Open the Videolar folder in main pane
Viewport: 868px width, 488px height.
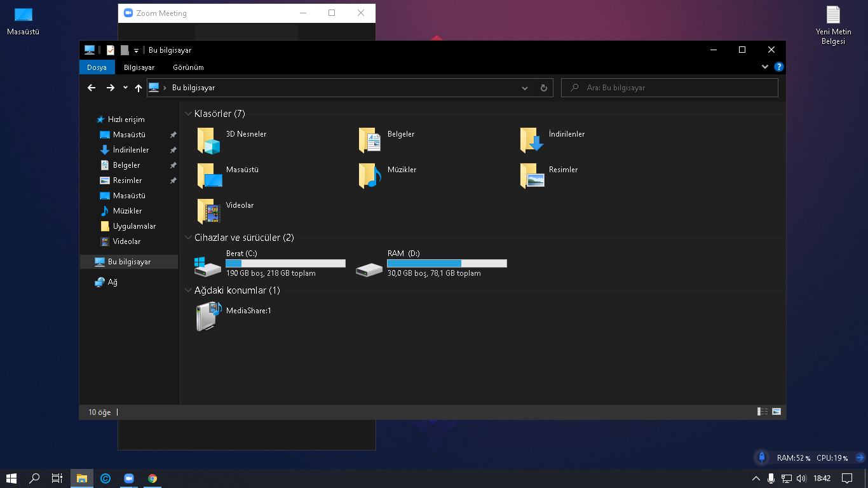(226, 211)
